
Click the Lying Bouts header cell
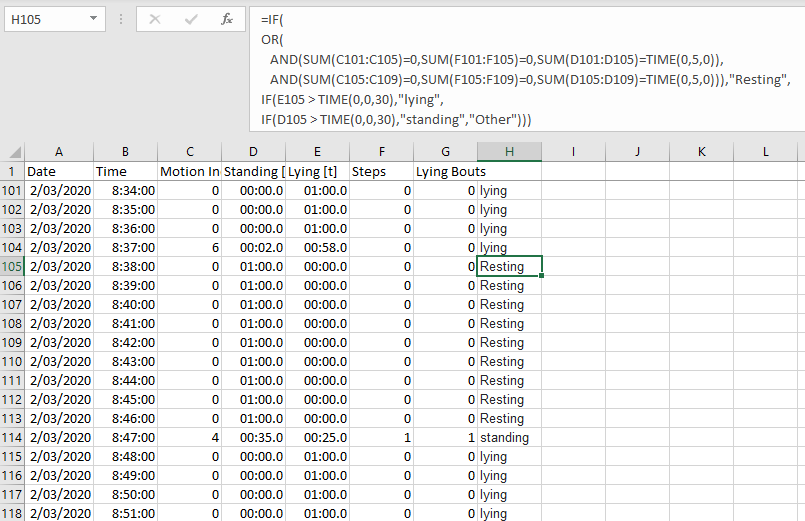tap(445, 171)
